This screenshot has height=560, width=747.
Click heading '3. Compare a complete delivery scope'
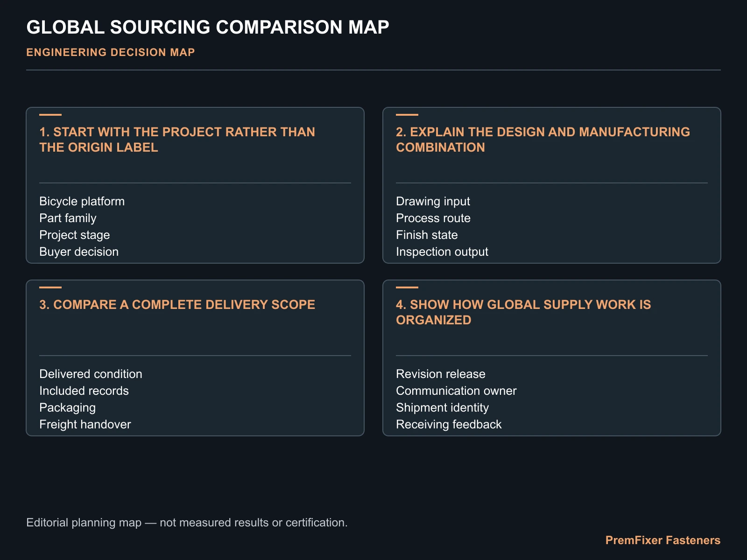pos(177,305)
